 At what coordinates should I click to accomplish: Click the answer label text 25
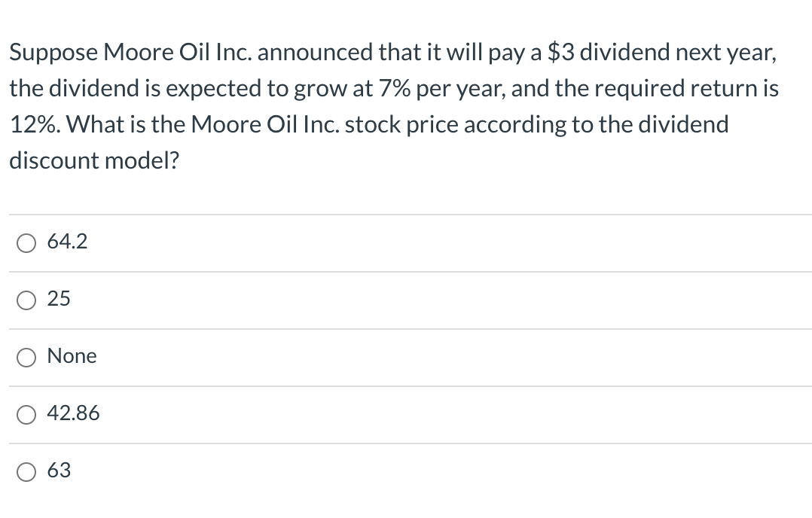click(60, 299)
